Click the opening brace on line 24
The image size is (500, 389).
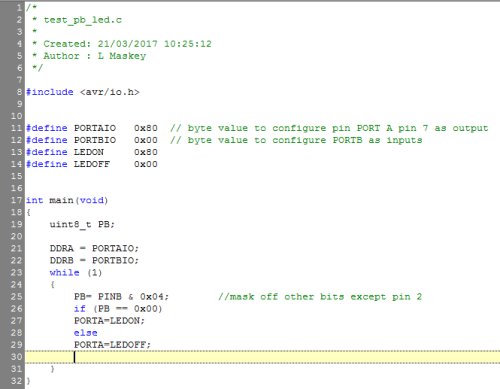point(52,284)
